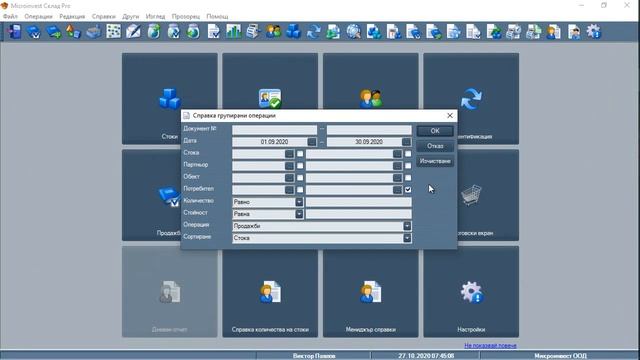Screen dimensions: 640x360
Task: Open the date picker for 01.09.2020
Action: click(312, 142)
